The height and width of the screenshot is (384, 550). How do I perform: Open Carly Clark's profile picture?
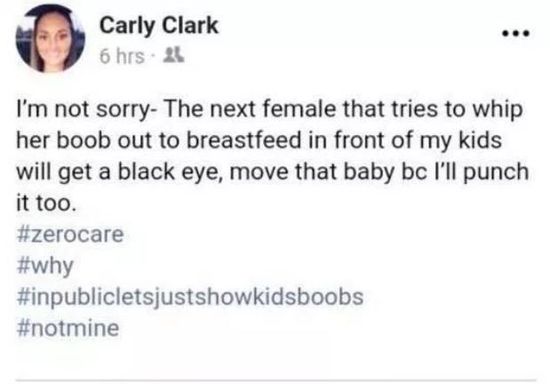pyautogui.click(x=51, y=38)
